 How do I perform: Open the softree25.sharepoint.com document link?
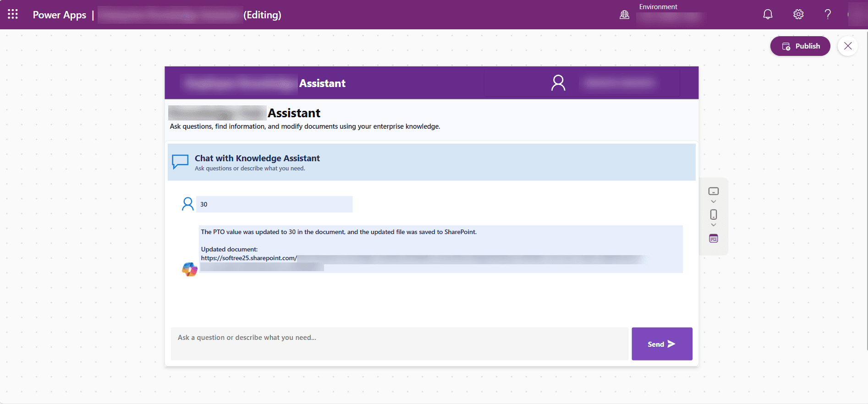[249, 258]
